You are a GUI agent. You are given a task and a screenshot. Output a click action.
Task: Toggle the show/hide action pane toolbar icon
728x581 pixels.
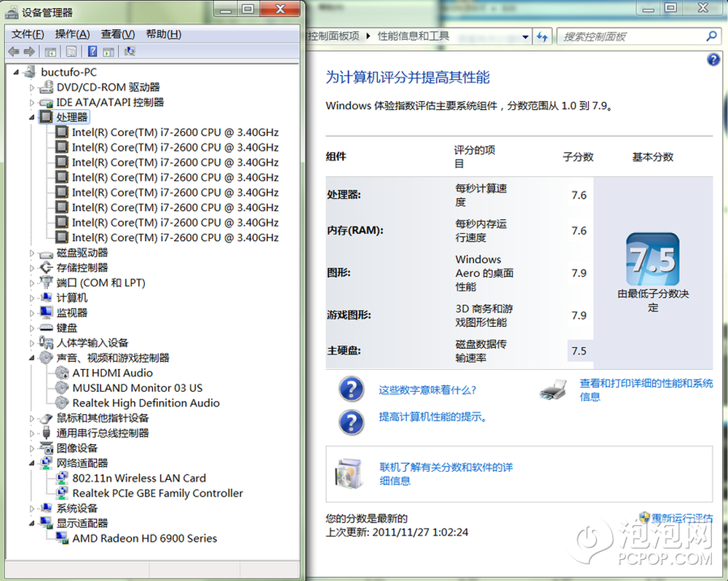108,52
